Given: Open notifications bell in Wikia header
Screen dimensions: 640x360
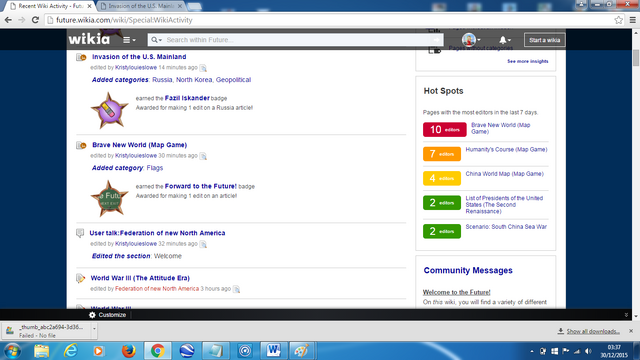Looking at the screenshot, I should [504, 40].
